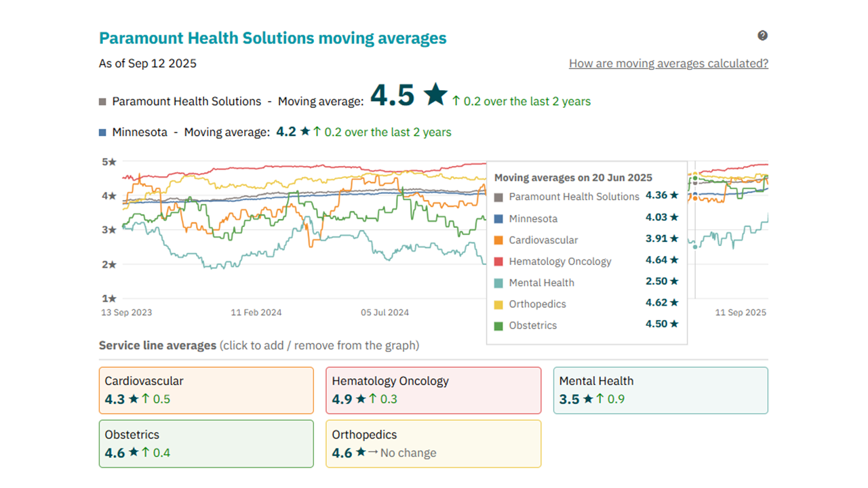This screenshot has height=488, width=868.
Task: Click teal Mental Health swatch in tooltip
Action: [x=498, y=283]
